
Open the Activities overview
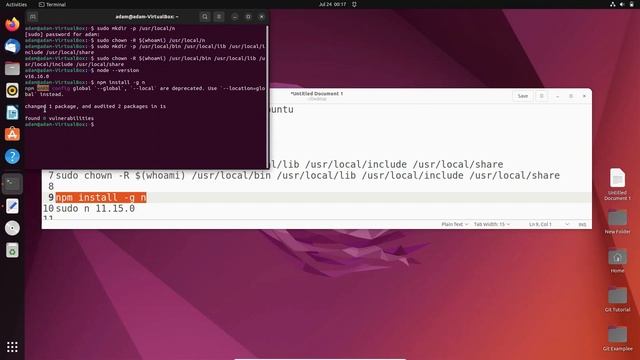[16, 4]
